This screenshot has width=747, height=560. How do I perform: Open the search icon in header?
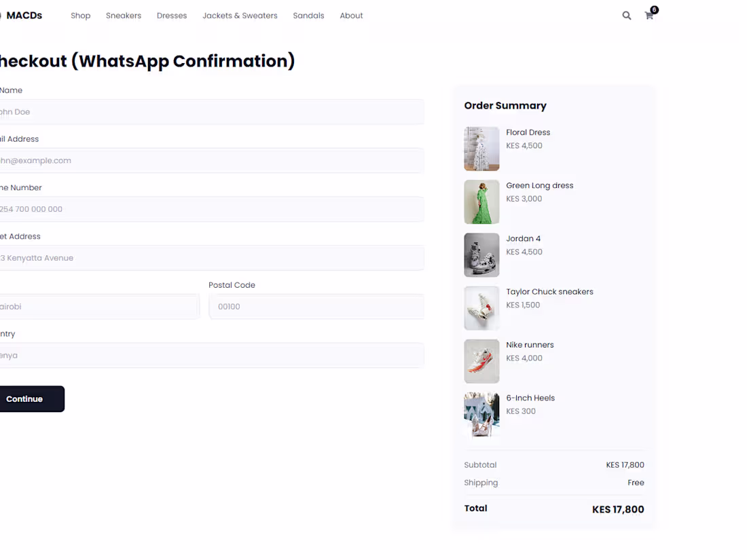(x=626, y=15)
